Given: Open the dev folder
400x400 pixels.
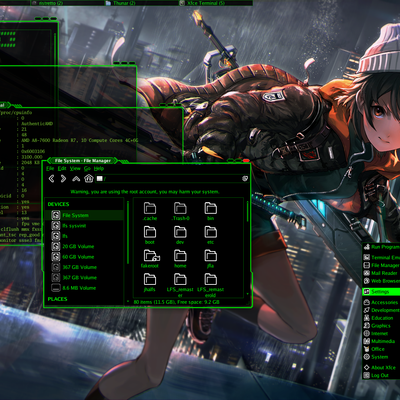Looking at the screenshot, I should coord(180,235).
